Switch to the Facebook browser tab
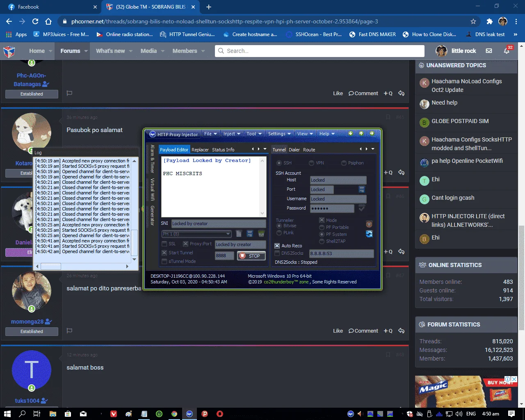The width and height of the screenshot is (525, 420). (x=51, y=7)
